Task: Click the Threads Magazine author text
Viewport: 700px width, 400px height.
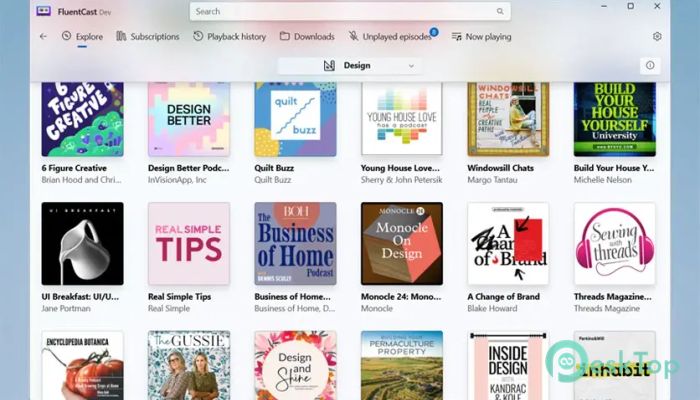Action: pos(607,308)
